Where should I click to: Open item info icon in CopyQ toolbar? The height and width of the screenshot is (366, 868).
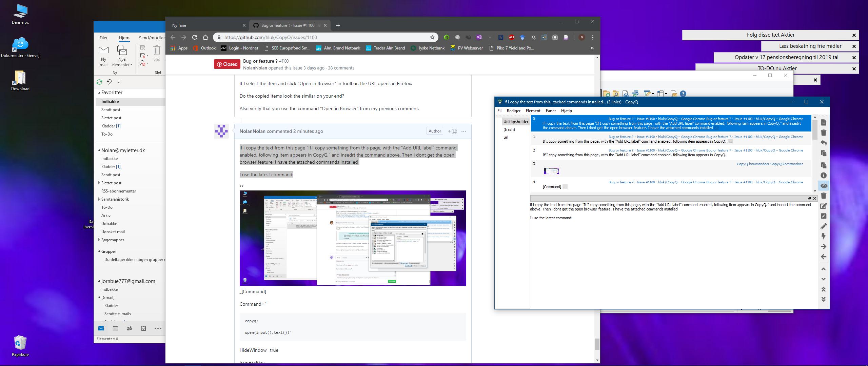coord(823,175)
